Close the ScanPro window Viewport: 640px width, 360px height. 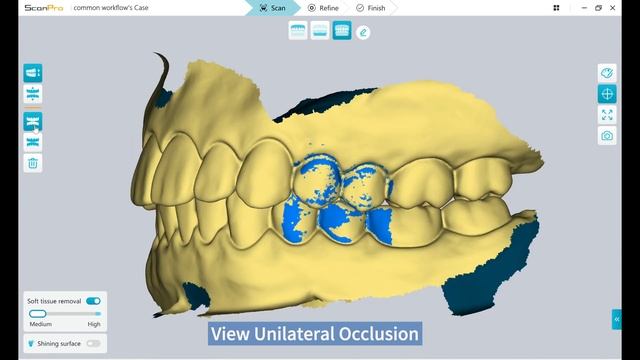613,8
